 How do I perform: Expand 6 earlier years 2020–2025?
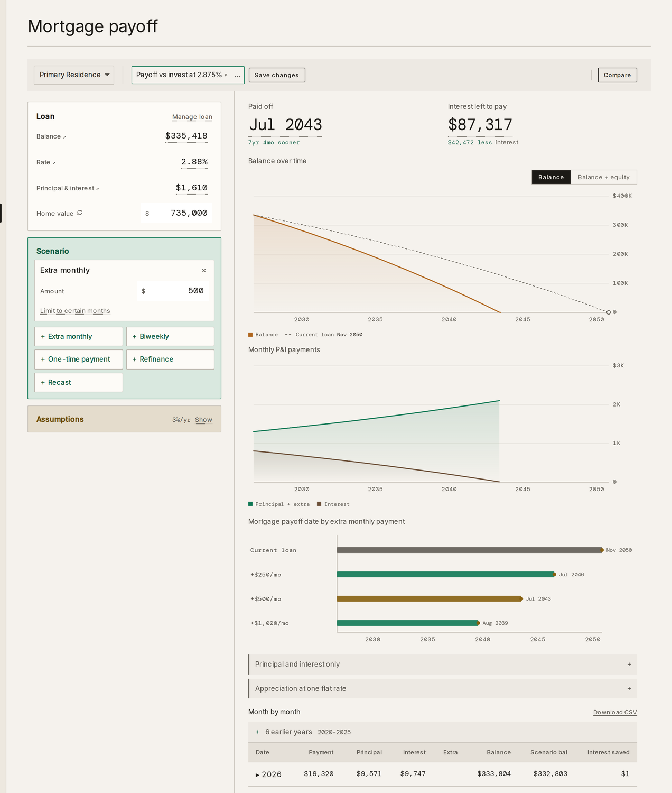click(443, 732)
